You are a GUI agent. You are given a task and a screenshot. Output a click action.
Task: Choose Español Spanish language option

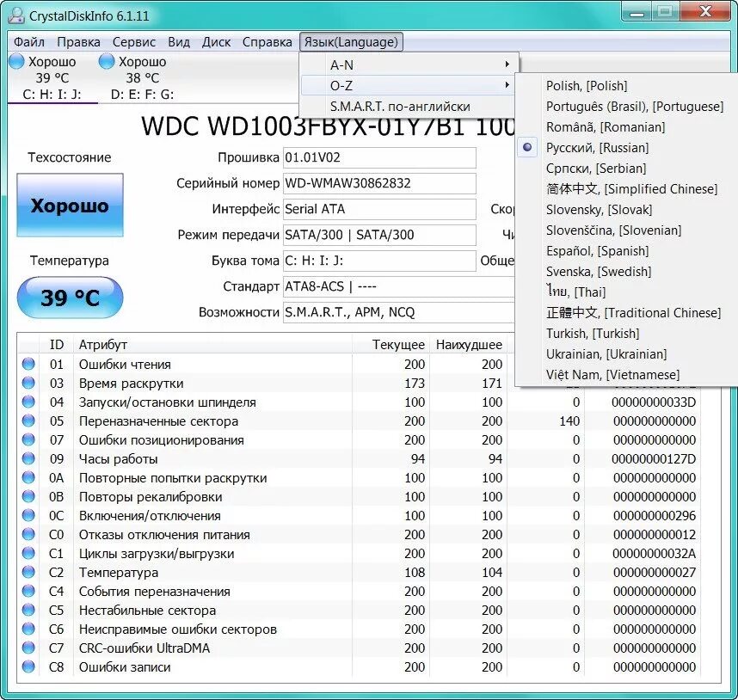(626, 251)
